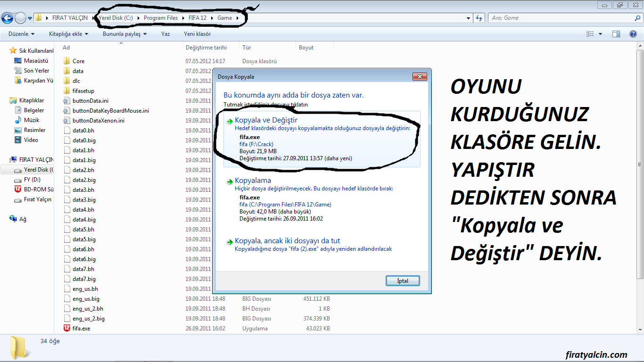Choose 'Kopyala, ancak iki dosyayı da tut'
Viewport: 644px width, 362px height.
[322, 244]
